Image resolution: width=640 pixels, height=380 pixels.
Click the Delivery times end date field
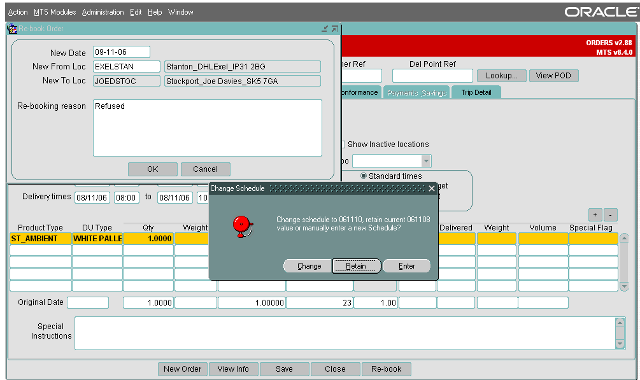click(x=175, y=198)
